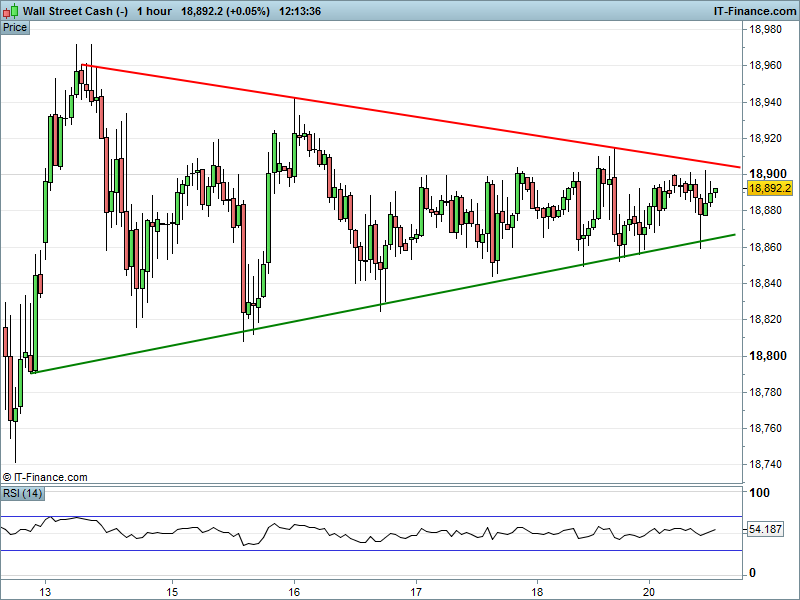The width and height of the screenshot is (800, 600).
Task: Click the 18,840 price axis label
Action: point(765,283)
